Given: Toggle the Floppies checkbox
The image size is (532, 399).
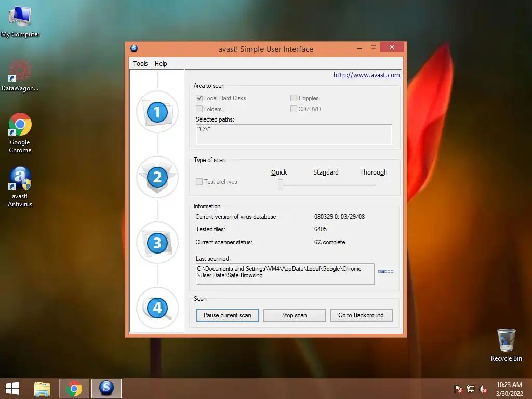Looking at the screenshot, I should click(294, 98).
